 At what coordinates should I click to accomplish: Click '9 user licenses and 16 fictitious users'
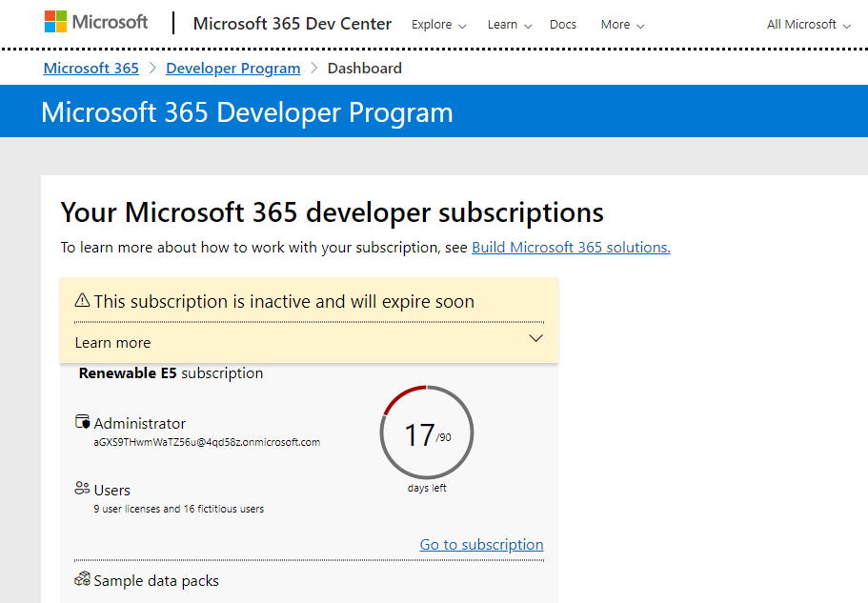[179, 509]
